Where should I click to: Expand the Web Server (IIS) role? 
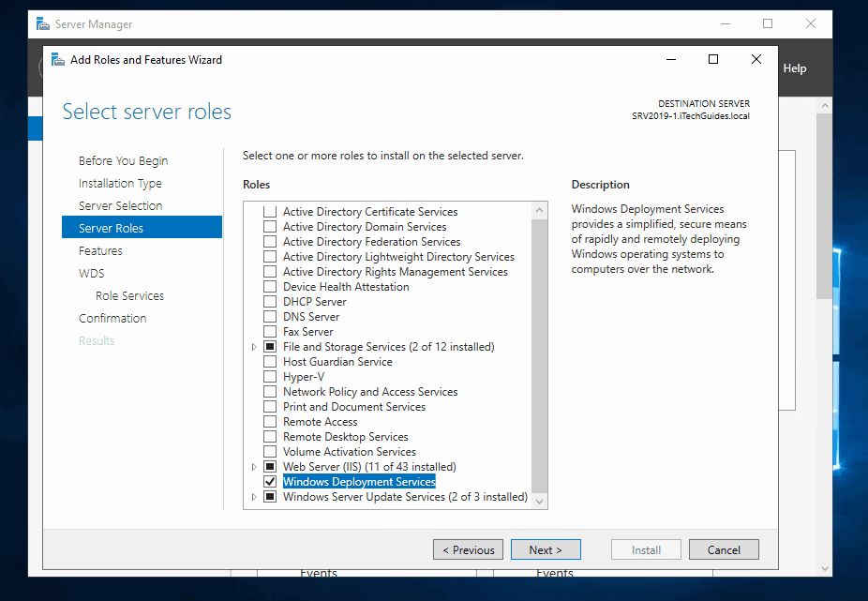[254, 467]
